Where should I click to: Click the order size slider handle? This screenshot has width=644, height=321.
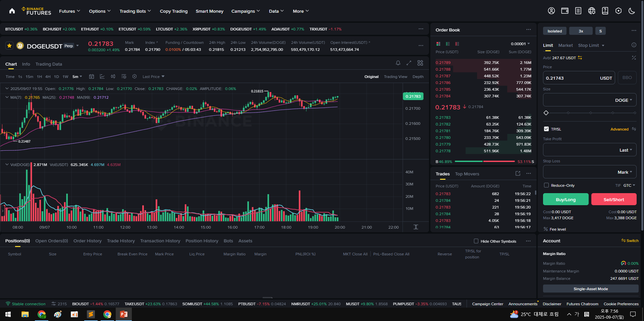point(546,113)
